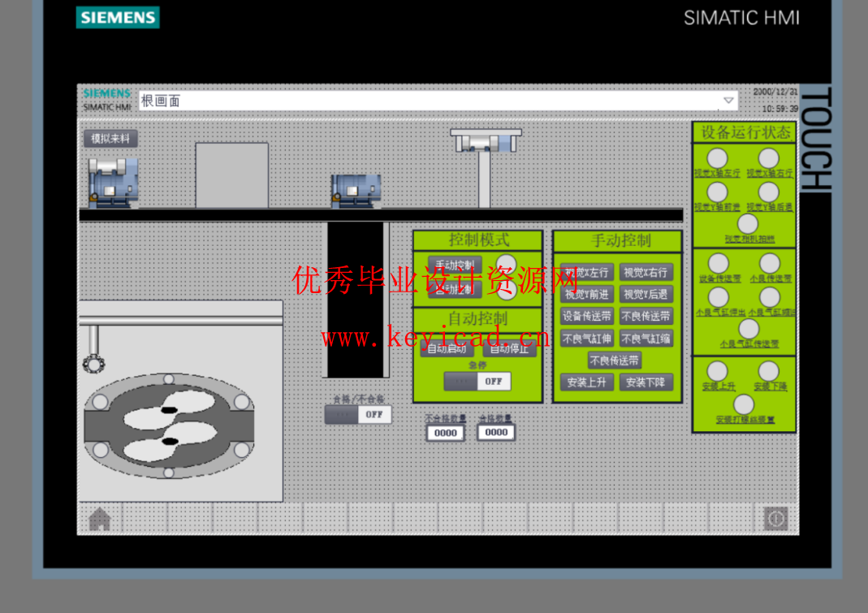Click the 自动启动 button
The height and width of the screenshot is (613, 868).
(x=447, y=348)
